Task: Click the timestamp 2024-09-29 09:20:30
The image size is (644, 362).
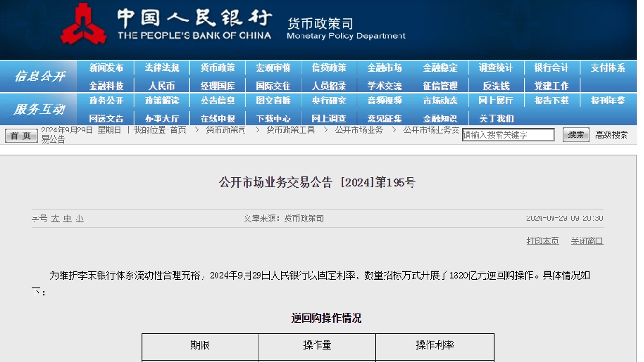Action: tap(565, 218)
